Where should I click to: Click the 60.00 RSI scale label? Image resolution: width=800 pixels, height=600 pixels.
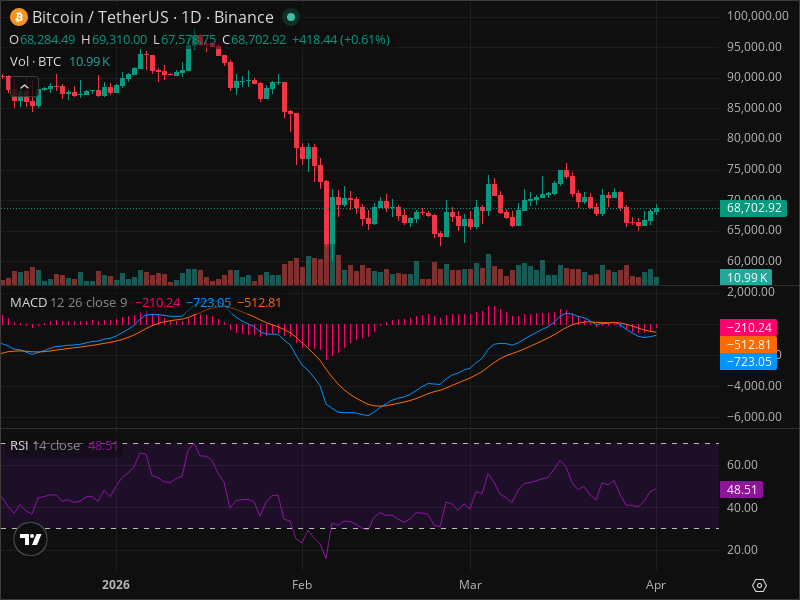pos(742,465)
